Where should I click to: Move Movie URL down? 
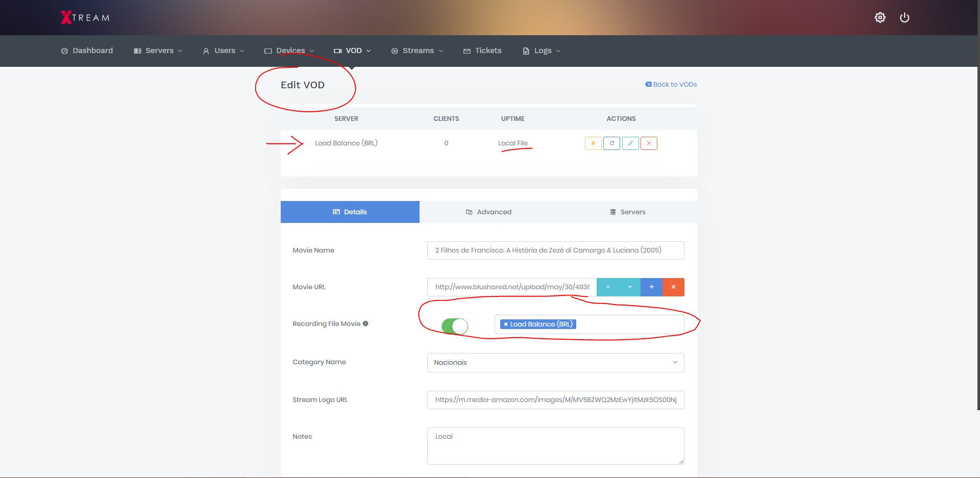point(630,287)
